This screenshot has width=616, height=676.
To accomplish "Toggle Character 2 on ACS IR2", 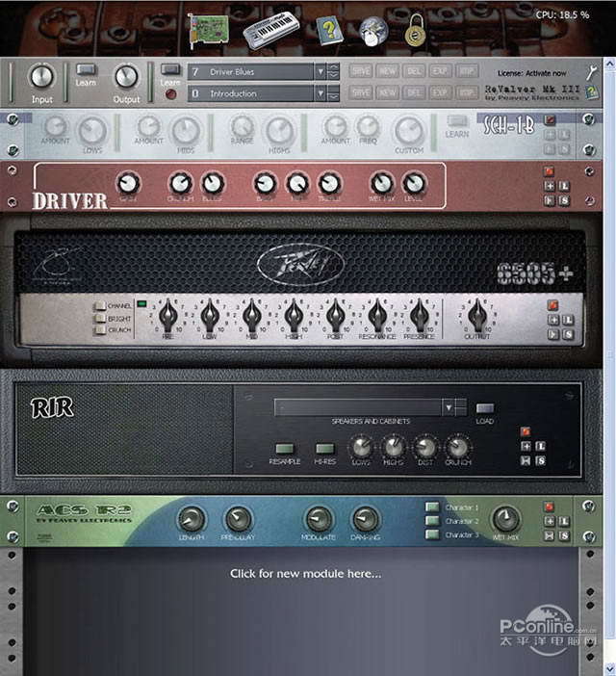I will (x=432, y=521).
